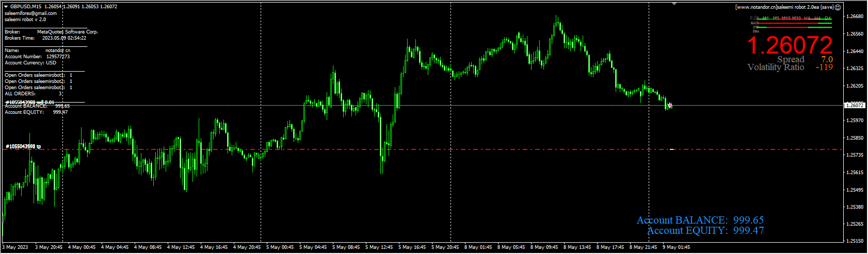The width and height of the screenshot is (868, 254).
Task: Click the '4 May 16:45' time axis label
Action: click(214, 247)
